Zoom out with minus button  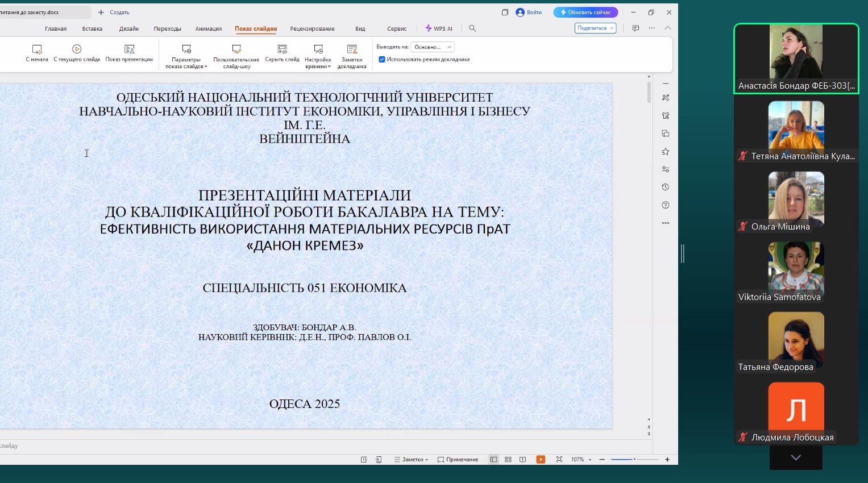[602, 459]
